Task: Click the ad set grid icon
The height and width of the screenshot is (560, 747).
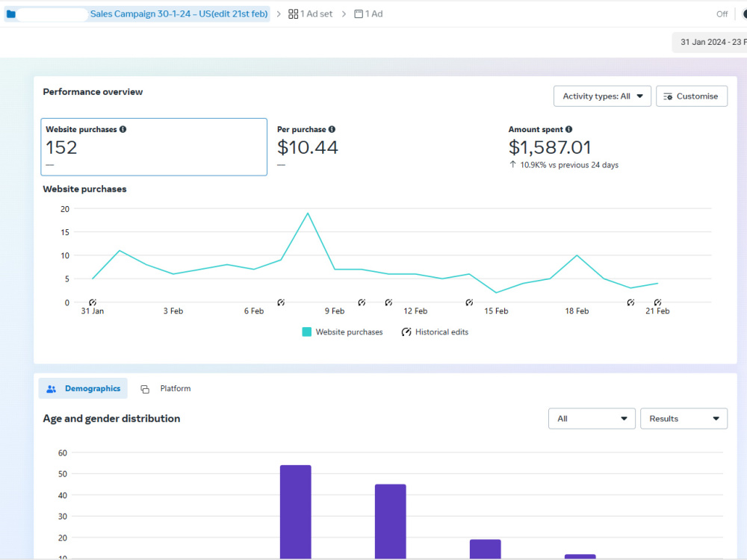Action: (293, 14)
